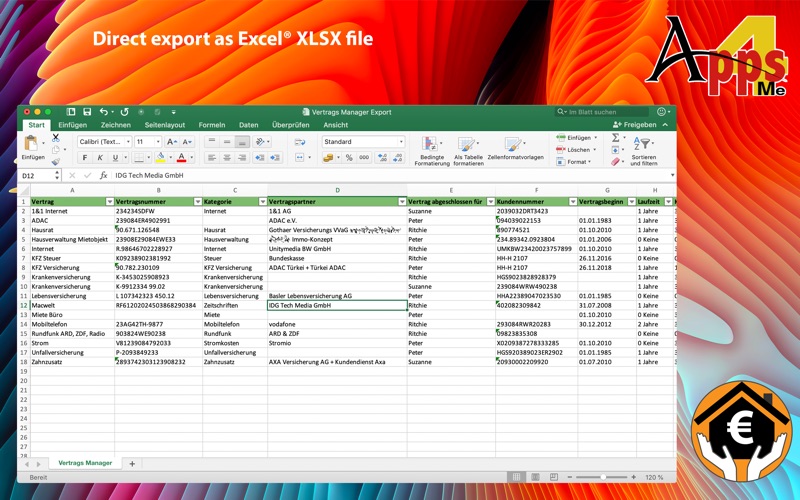Toggle align text left

coord(212,158)
